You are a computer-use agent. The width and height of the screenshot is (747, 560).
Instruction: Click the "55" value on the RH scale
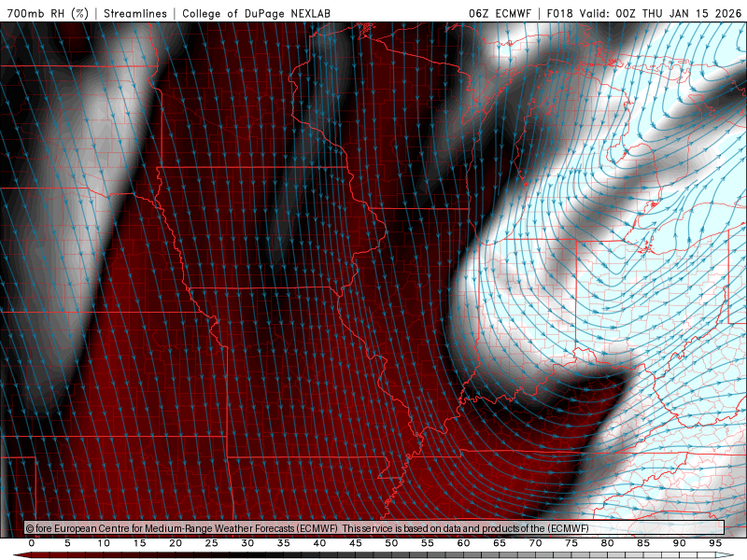(428, 543)
